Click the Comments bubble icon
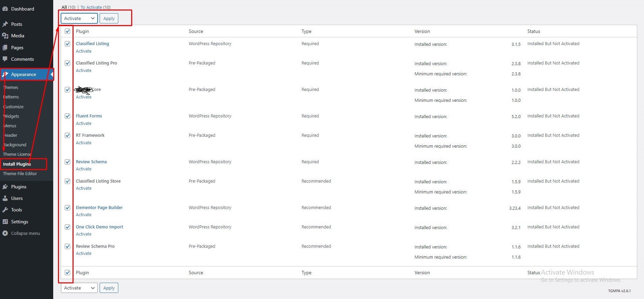This screenshot has height=299, width=644. coord(5,59)
